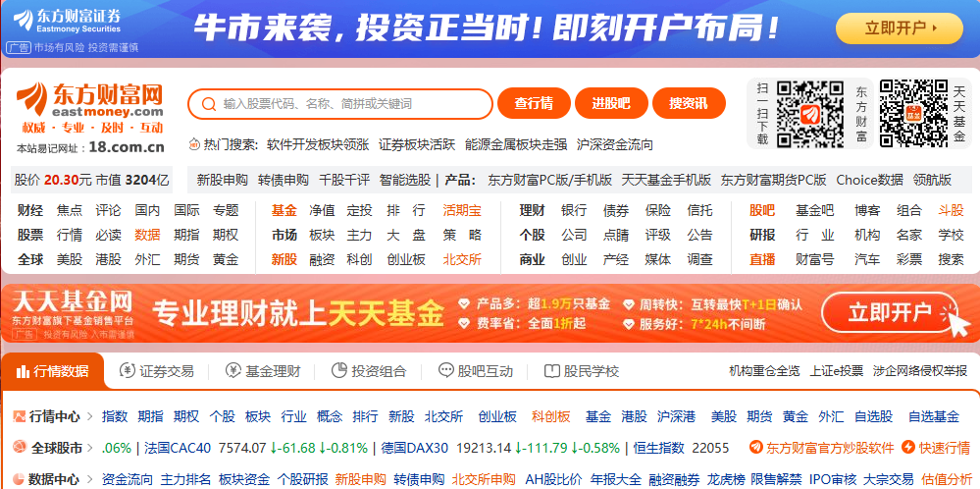Expand arrow next to 行情中心
Viewport: 980px width, 489px height.
click(x=89, y=416)
